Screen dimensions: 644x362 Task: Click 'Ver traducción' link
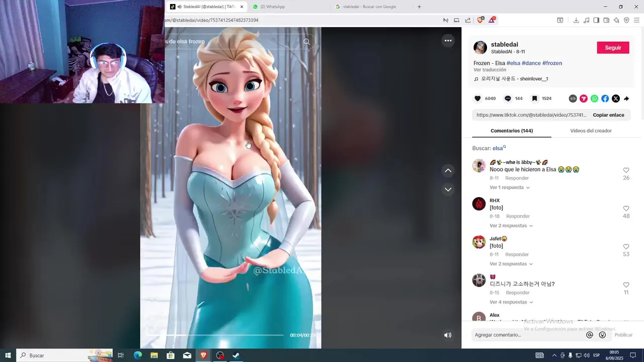tap(490, 70)
